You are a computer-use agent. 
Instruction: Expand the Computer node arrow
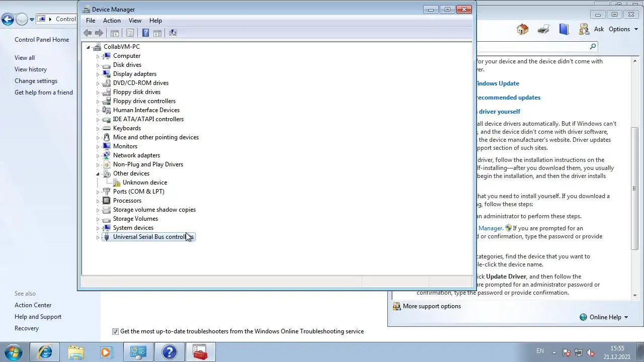tap(98, 56)
